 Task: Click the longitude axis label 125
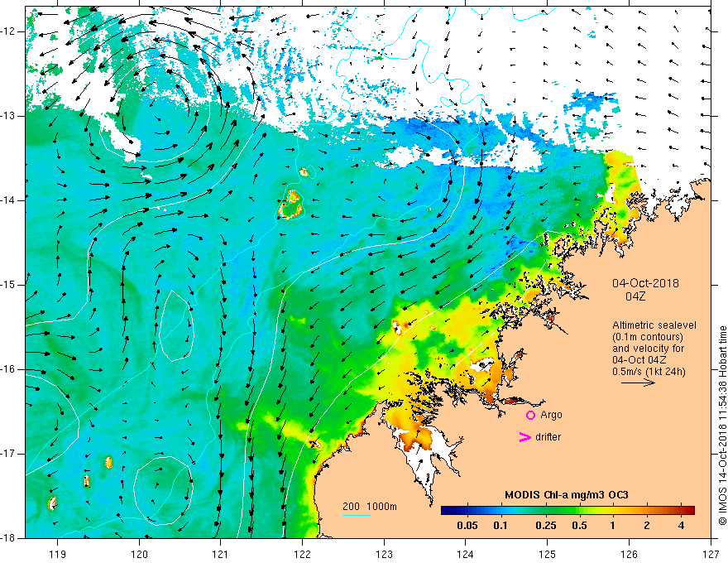[x=548, y=554]
